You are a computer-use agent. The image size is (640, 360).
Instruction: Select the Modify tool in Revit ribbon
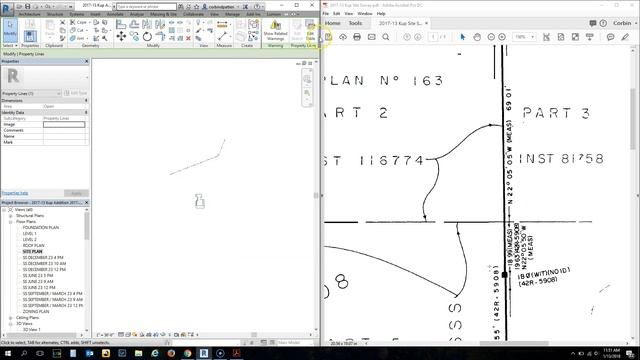[x=10, y=29]
